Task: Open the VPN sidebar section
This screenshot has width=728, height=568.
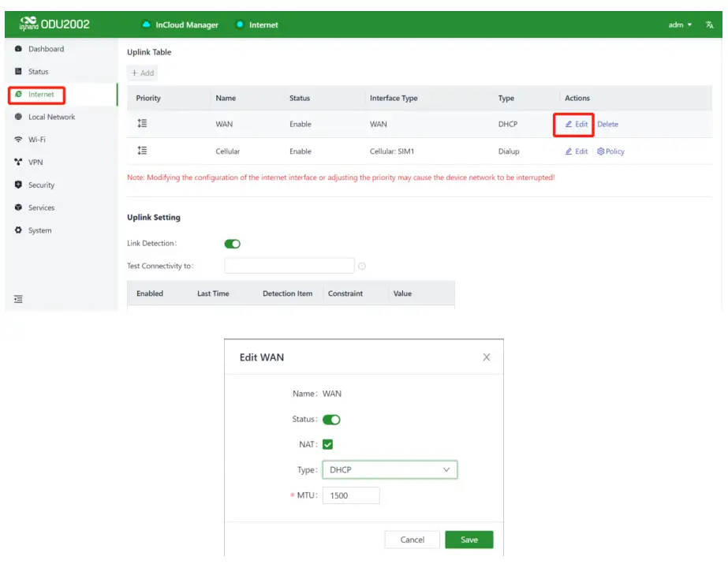Action: [35, 163]
